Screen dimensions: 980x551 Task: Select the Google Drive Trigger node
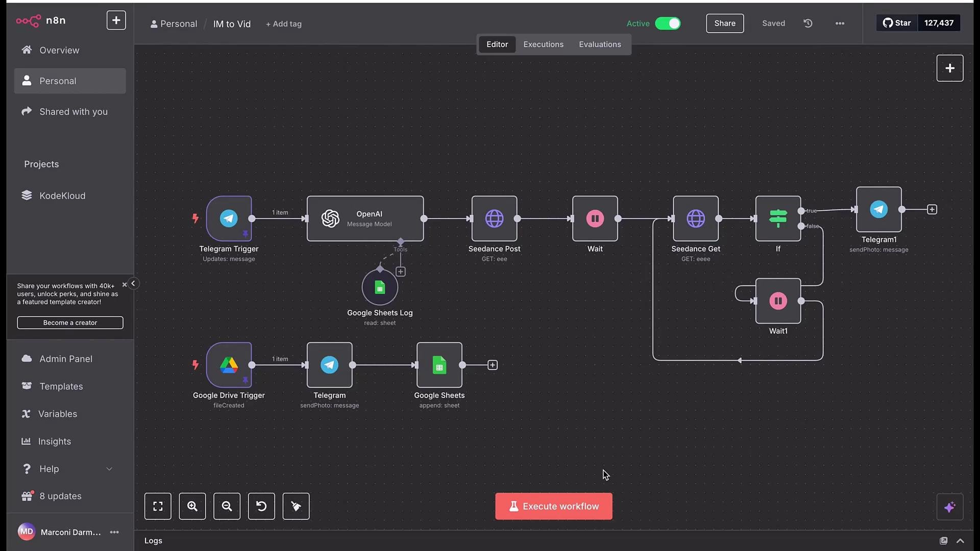(229, 365)
